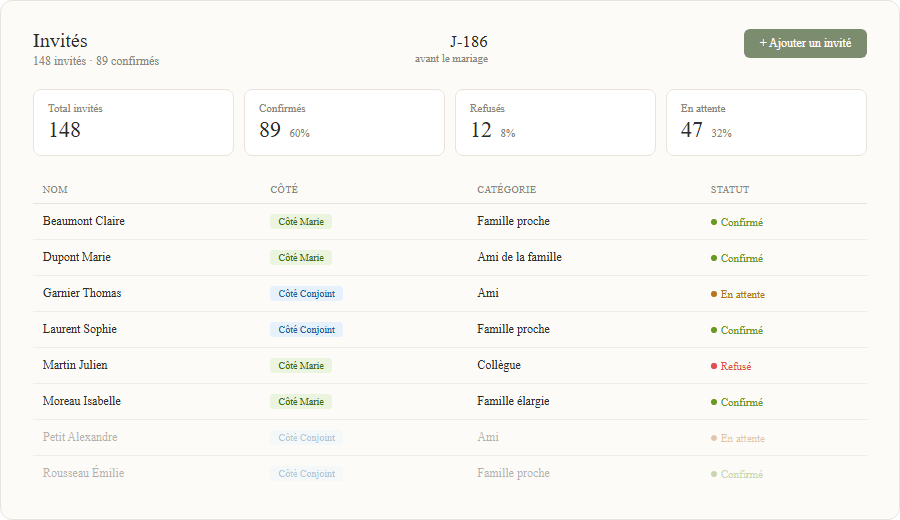This screenshot has width=900, height=520.
Task: Select the Refusés 12 stat card
Action: (x=555, y=122)
